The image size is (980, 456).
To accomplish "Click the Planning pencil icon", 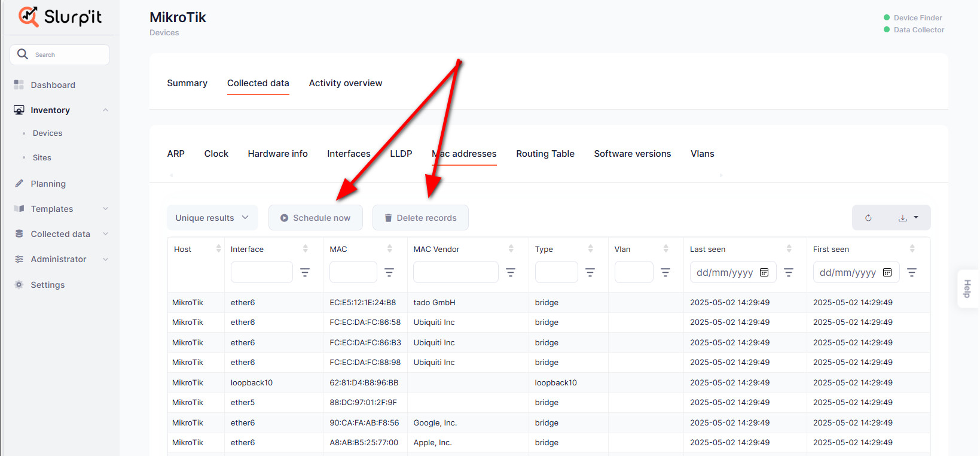I will coord(19,184).
